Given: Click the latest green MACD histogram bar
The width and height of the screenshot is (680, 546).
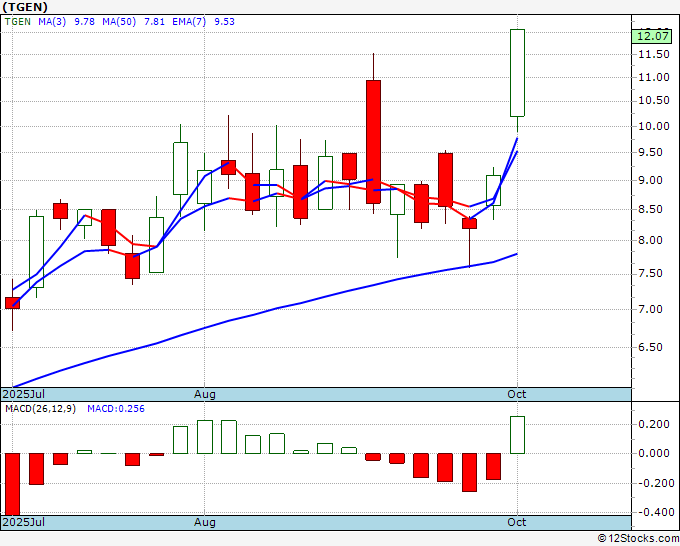Looking at the screenshot, I should point(517,435).
